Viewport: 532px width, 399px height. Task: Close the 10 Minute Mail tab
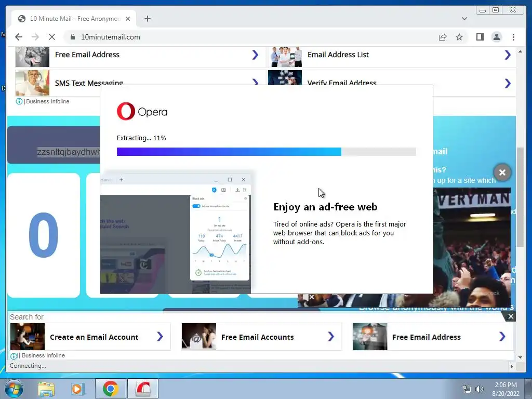(128, 19)
